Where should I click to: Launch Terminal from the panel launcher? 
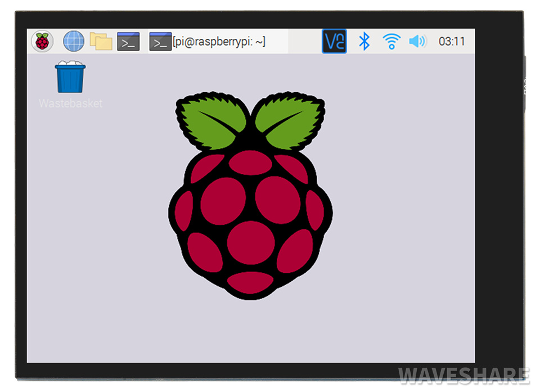pos(128,41)
